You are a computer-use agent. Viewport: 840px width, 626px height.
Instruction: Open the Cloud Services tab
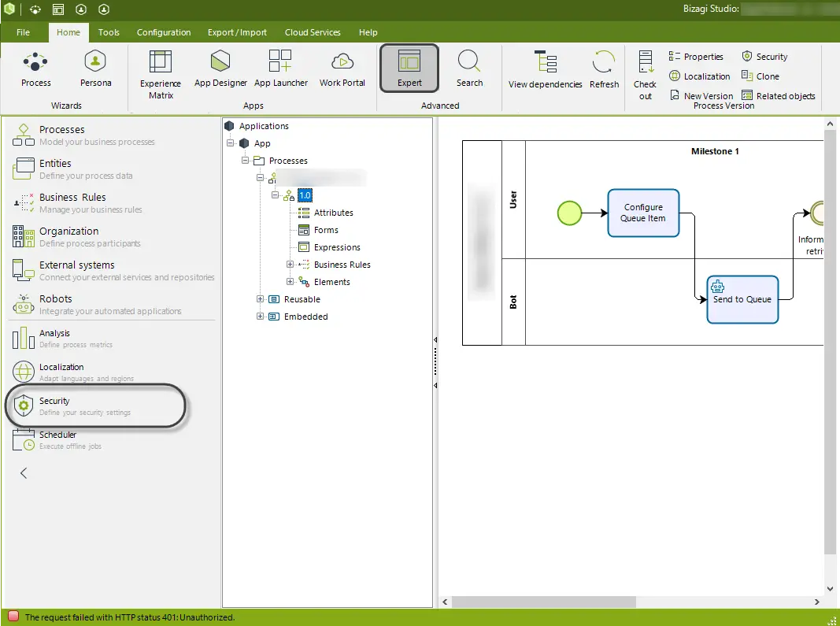pos(313,32)
